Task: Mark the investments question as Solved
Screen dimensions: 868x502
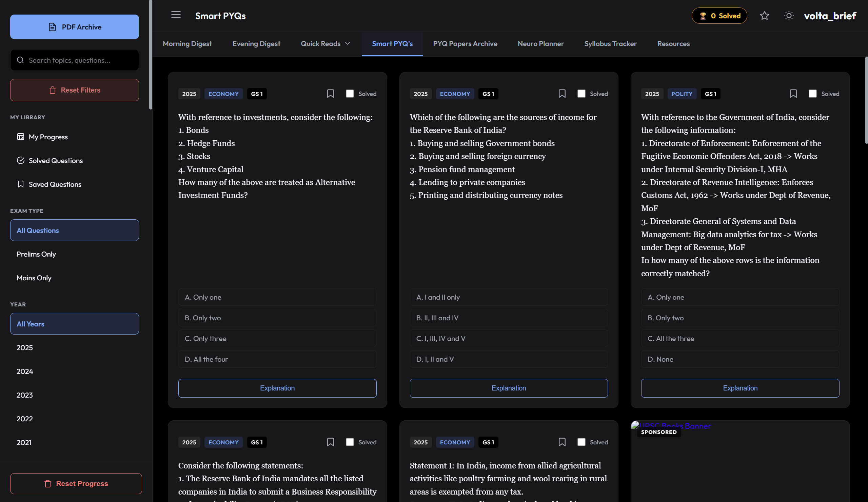Action: tap(350, 93)
